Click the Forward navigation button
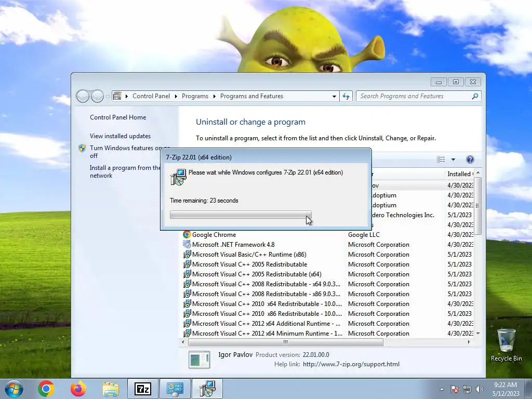This screenshot has height=399, width=532. coord(97,96)
